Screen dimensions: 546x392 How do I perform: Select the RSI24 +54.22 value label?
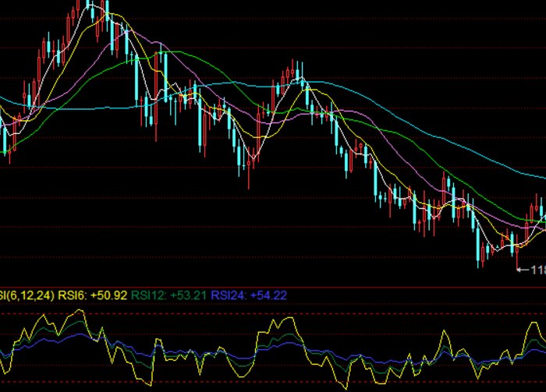(x=249, y=295)
